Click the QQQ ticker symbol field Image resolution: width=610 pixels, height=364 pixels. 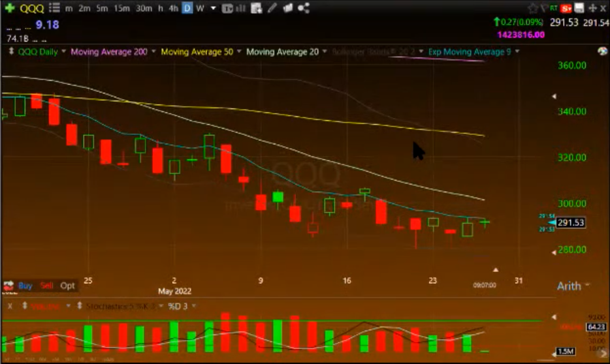(x=32, y=8)
